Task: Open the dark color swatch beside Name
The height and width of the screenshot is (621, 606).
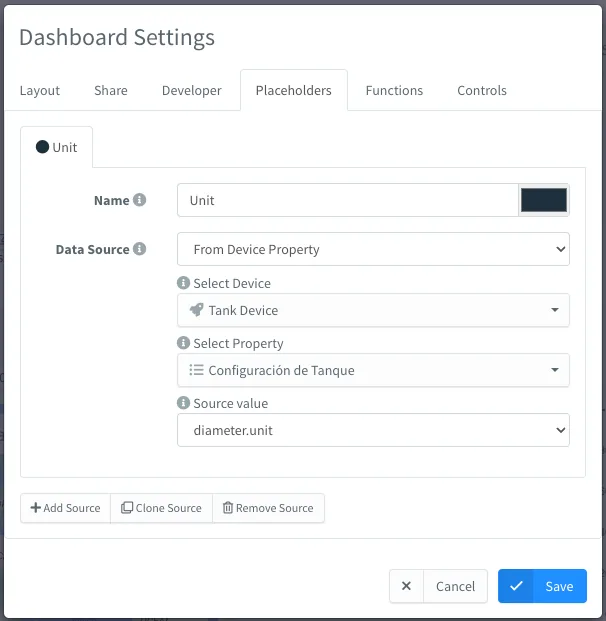Action: click(544, 200)
